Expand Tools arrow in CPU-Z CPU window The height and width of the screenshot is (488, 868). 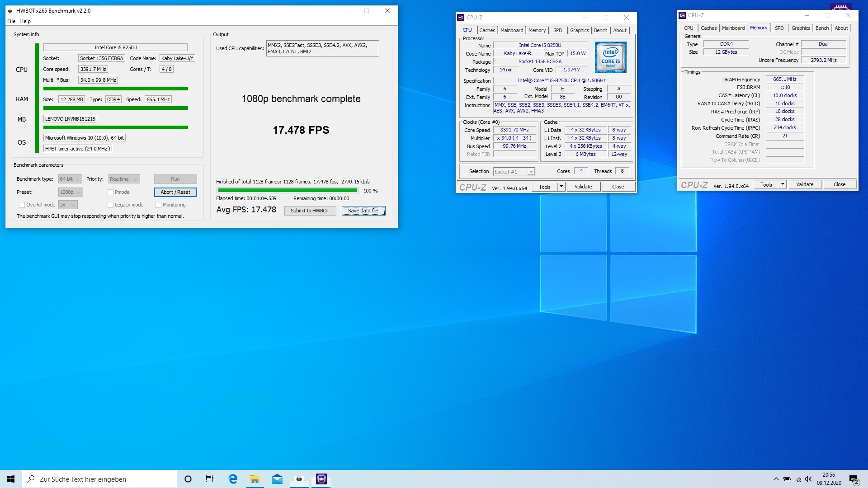pyautogui.click(x=561, y=187)
